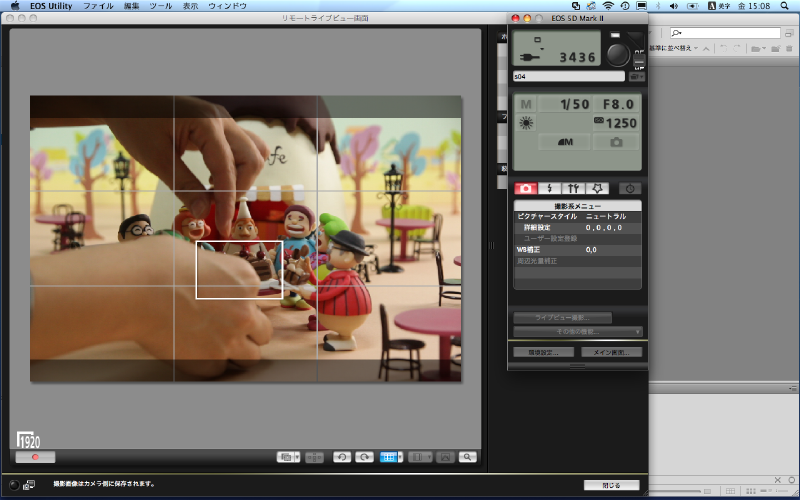Click the s04 filename text field
Screen dimensions: 800x500
coord(568,76)
